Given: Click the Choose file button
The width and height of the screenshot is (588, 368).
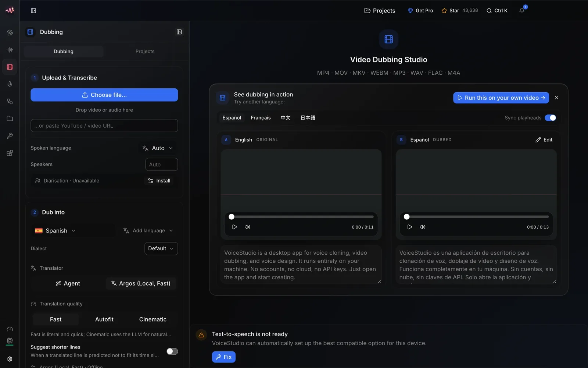Looking at the screenshot, I should tap(104, 95).
